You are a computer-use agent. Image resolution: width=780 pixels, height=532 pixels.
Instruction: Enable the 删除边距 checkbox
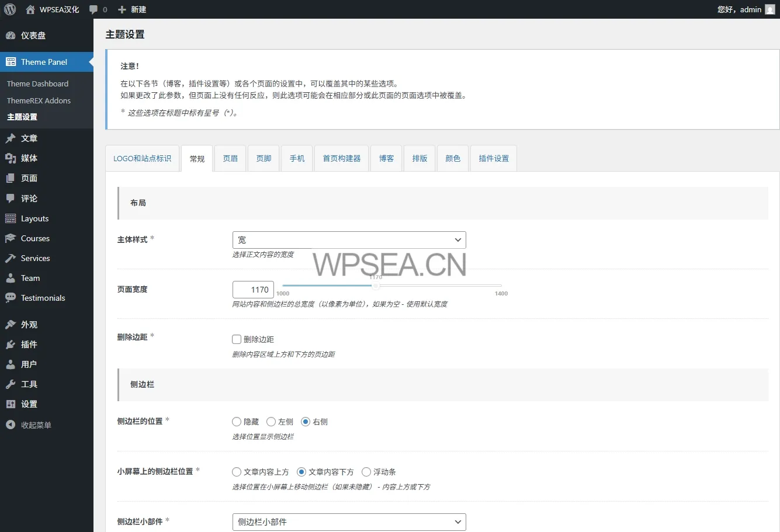(x=237, y=339)
